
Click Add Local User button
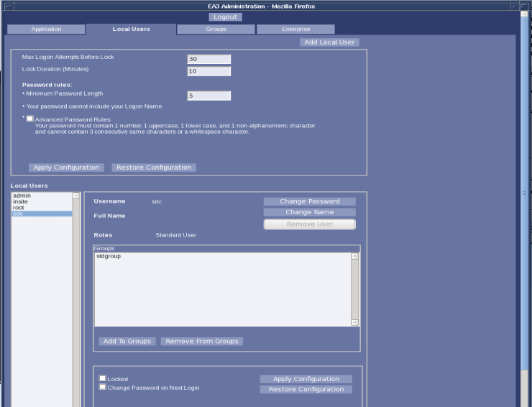(329, 42)
